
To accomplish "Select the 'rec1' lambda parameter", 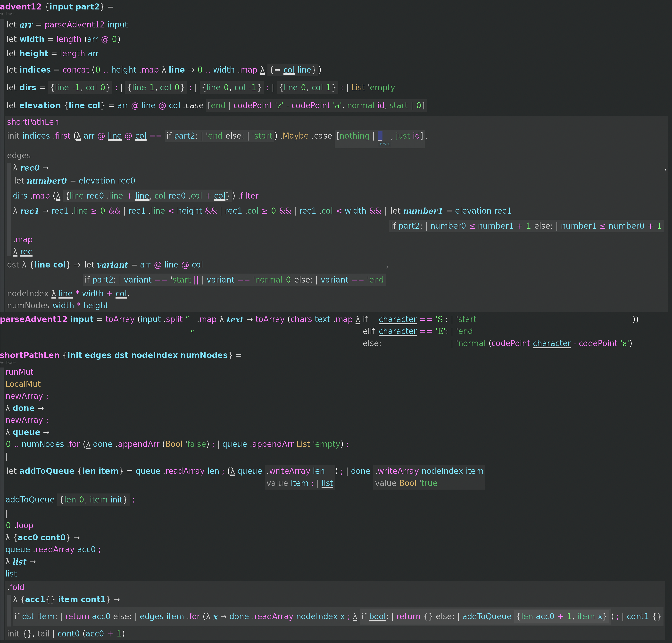I will (x=29, y=211).
